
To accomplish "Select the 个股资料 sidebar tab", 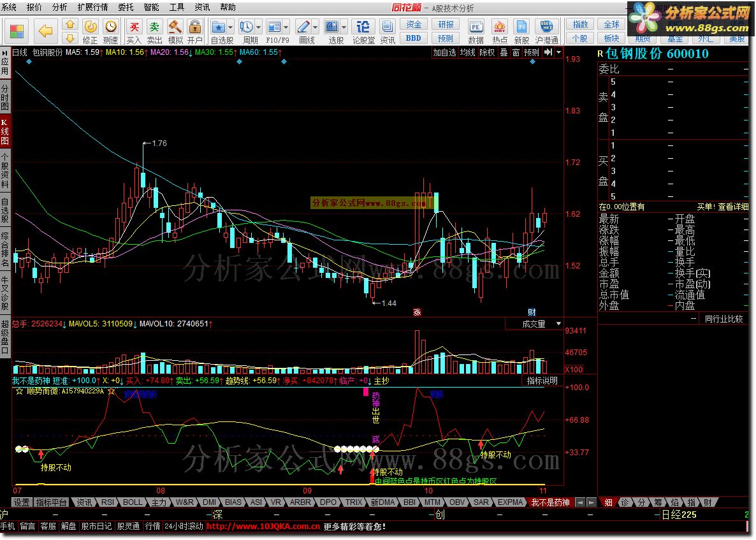I will 5,170.
